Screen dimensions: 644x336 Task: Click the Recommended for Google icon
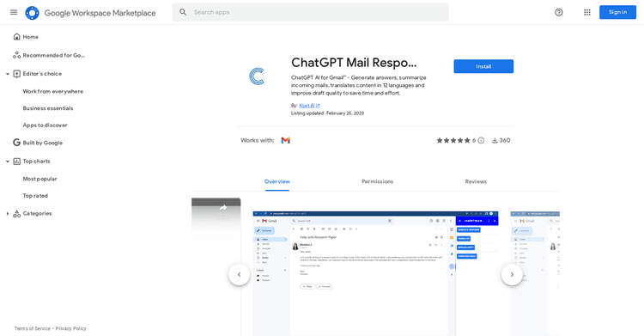[16, 56]
